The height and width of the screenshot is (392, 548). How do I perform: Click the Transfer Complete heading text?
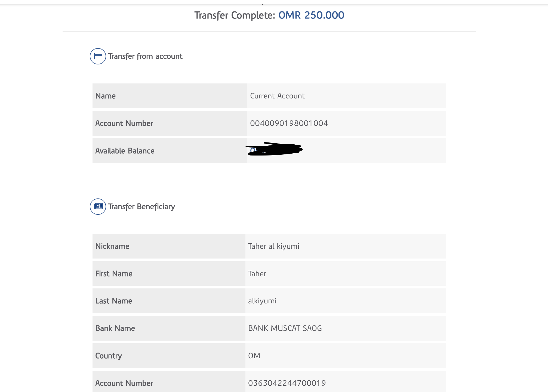235,15
